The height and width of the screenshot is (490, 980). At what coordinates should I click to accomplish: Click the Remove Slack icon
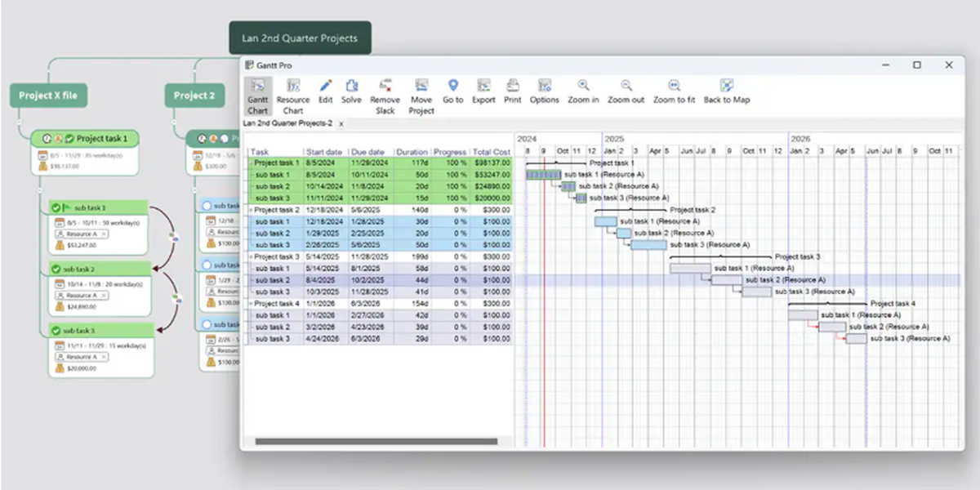click(x=385, y=86)
